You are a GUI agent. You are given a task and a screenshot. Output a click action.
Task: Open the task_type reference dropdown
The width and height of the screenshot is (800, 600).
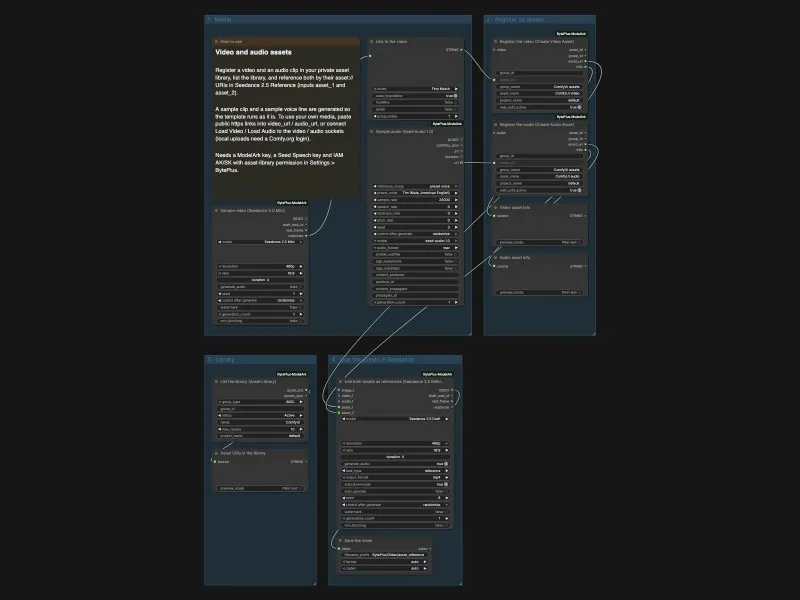[395, 470]
